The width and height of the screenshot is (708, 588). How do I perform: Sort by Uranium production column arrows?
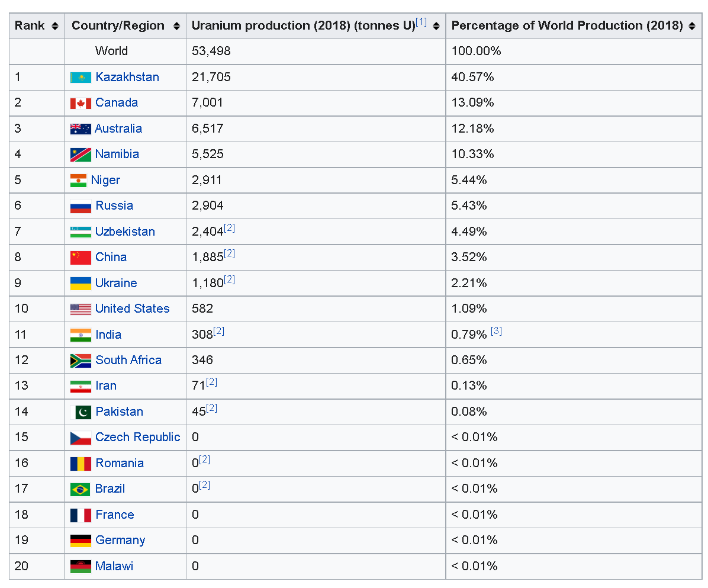click(x=436, y=26)
